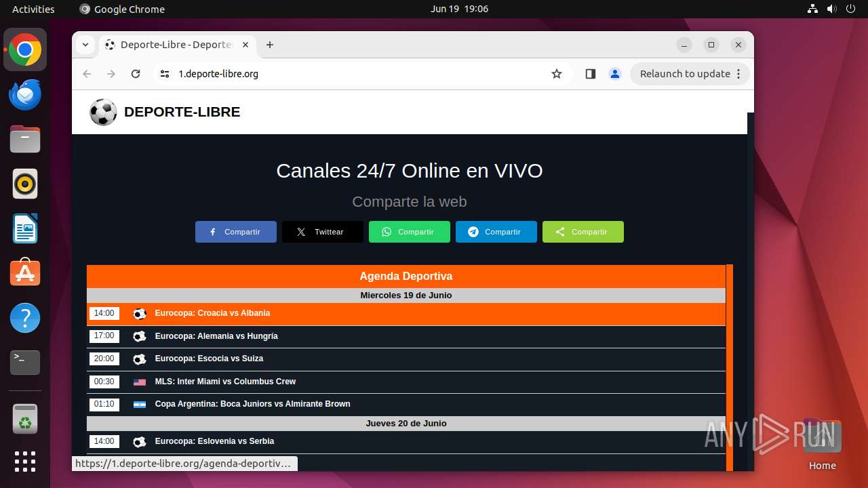This screenshot has height=488, width=868.
Task: Click the USA flag icon in MLS row
Action: [x=140, y=382]
